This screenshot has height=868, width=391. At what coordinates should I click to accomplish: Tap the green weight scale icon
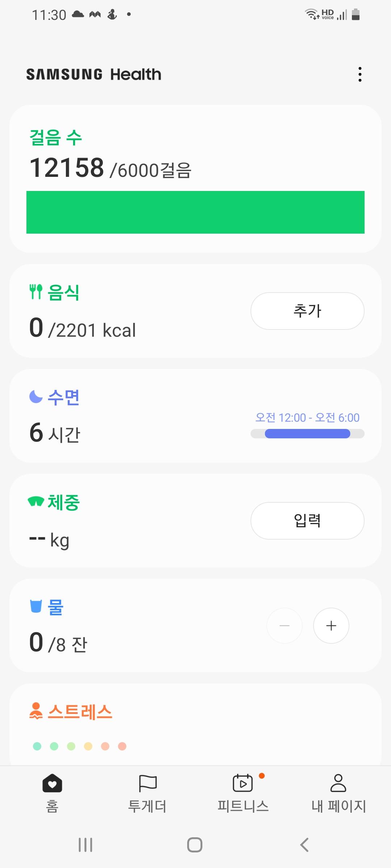coord(36,502)
